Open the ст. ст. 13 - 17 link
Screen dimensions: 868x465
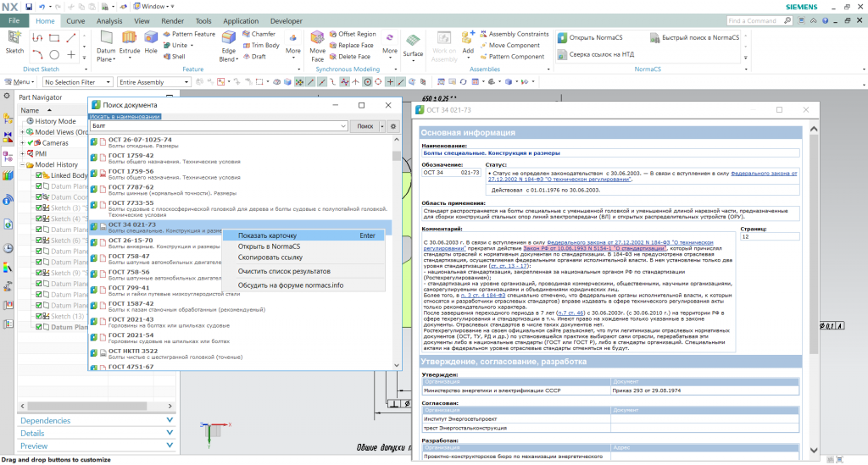(x=509, y=266)
